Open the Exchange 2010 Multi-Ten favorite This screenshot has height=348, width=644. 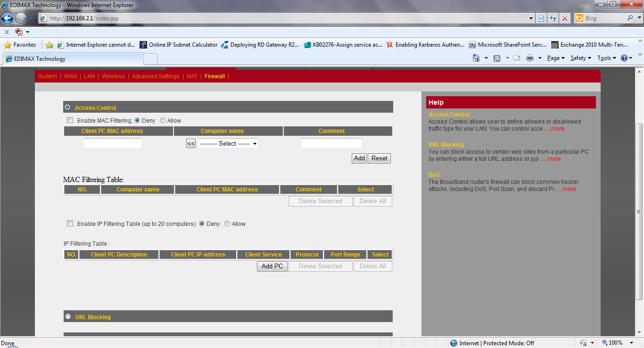[590, 45]
